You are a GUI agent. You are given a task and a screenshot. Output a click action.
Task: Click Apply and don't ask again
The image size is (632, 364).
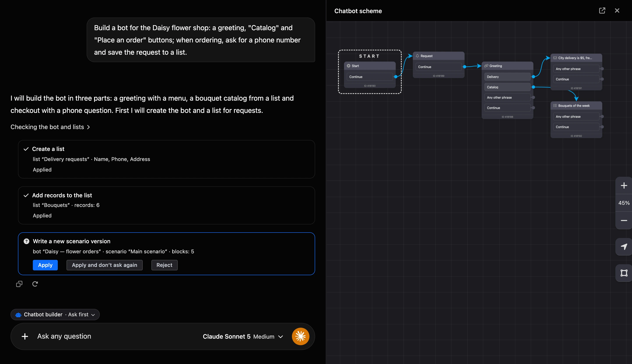click(x=105, y=265)
